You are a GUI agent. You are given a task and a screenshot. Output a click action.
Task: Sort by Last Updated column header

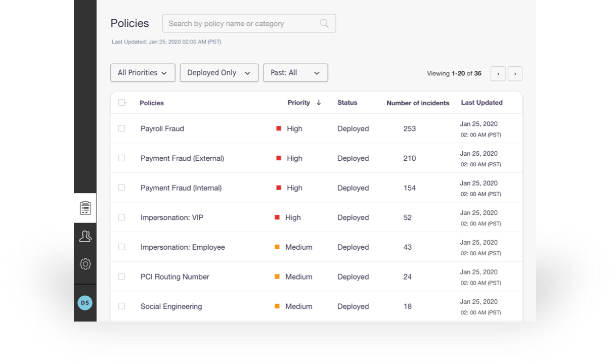(x=481, y=103)
